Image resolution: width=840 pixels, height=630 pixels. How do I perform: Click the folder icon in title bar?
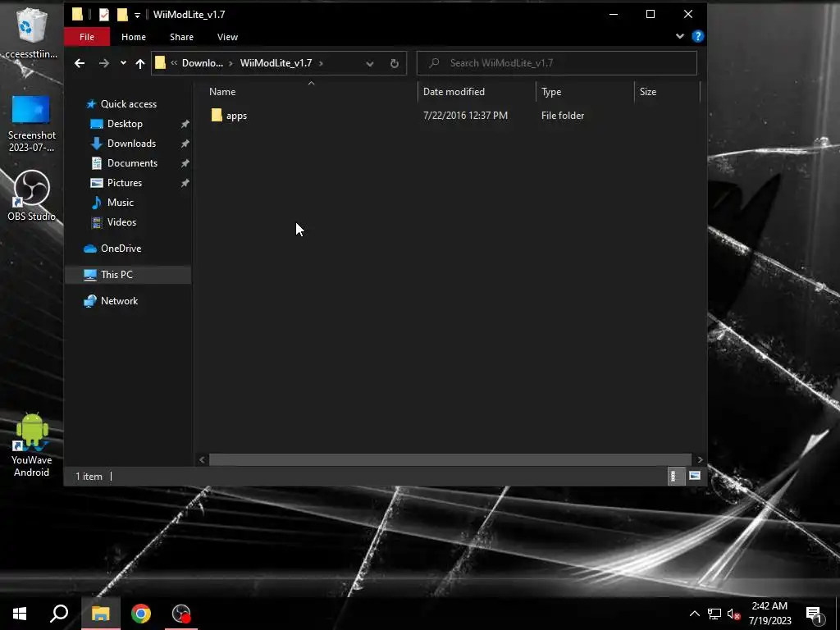click(77, 15)
